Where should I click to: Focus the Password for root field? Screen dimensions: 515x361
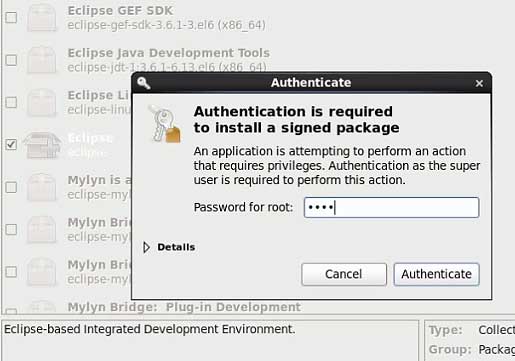[x=391, y=207]
